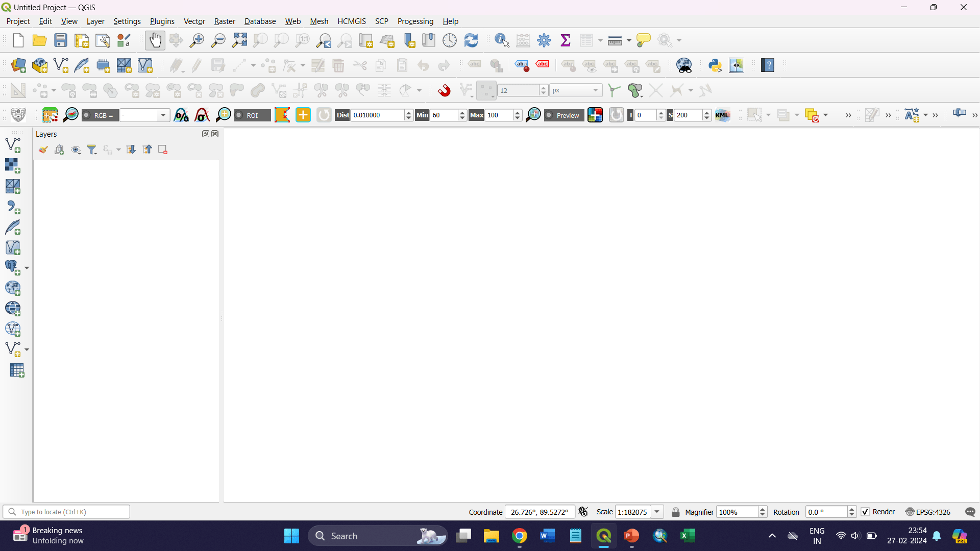Select the Identify Features tool
This screenshot has width=980, height=551.
(x=502, y=40)
